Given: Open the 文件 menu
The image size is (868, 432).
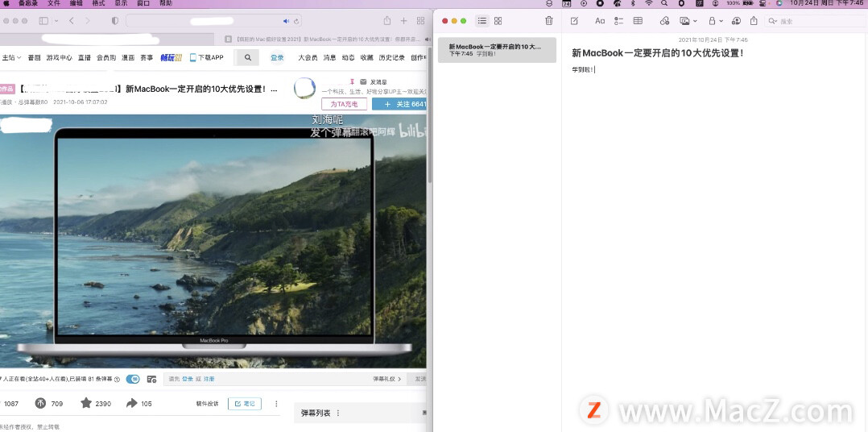Looking at the screenshot, I should (54, 3).
